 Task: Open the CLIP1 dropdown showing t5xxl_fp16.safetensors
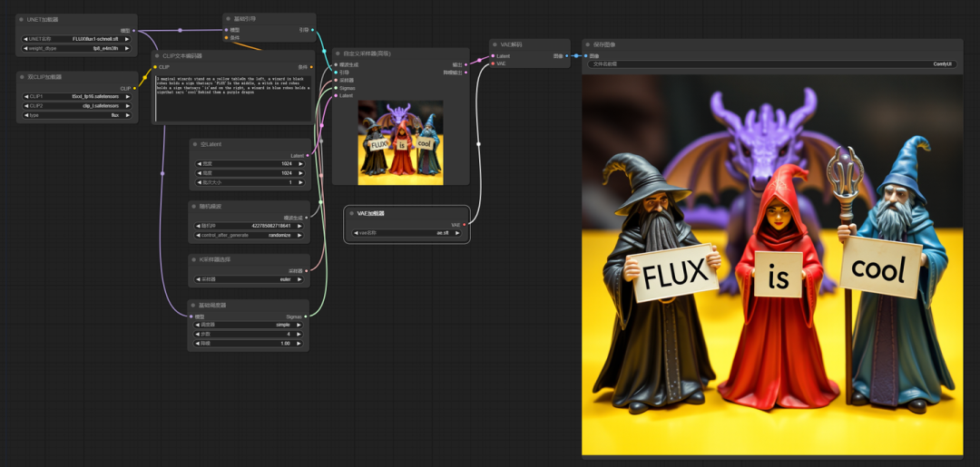pos(77,97)
